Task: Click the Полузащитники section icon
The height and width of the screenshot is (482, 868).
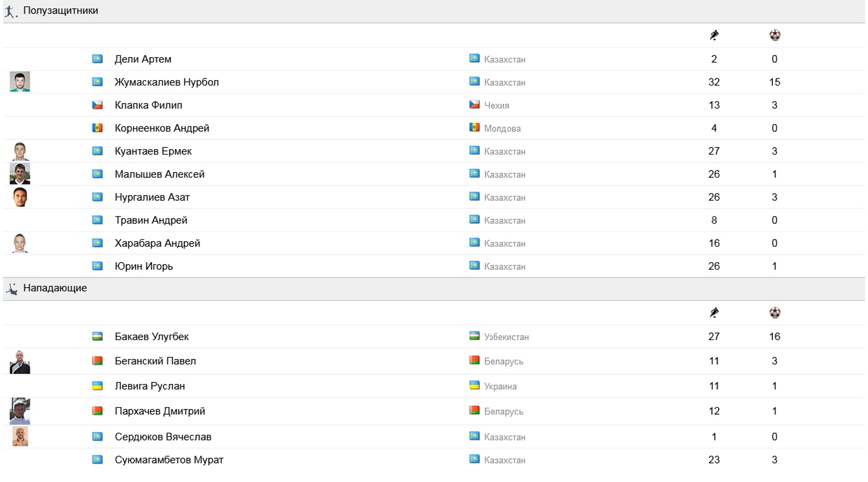Action: (x=11, y=11)
